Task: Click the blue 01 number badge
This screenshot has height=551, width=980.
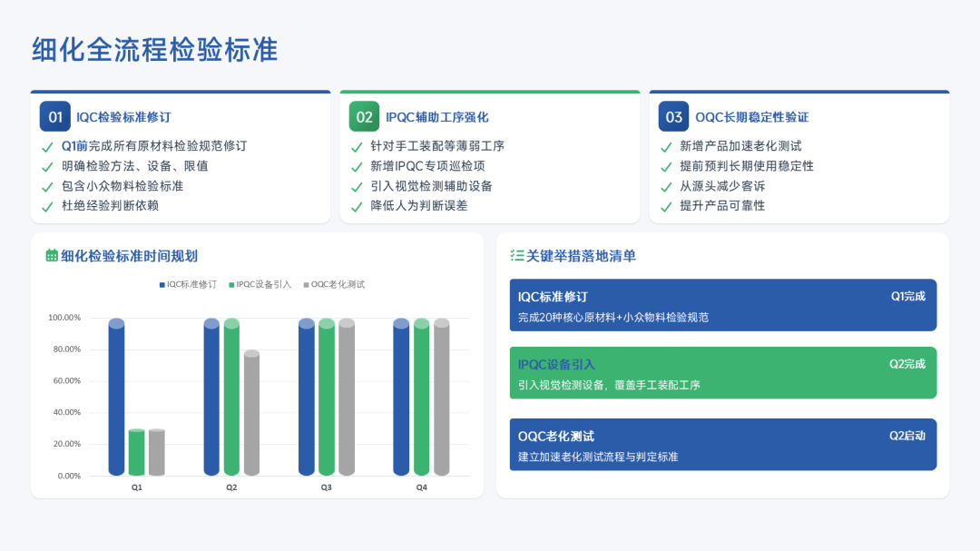Action: tap(55, 117)
